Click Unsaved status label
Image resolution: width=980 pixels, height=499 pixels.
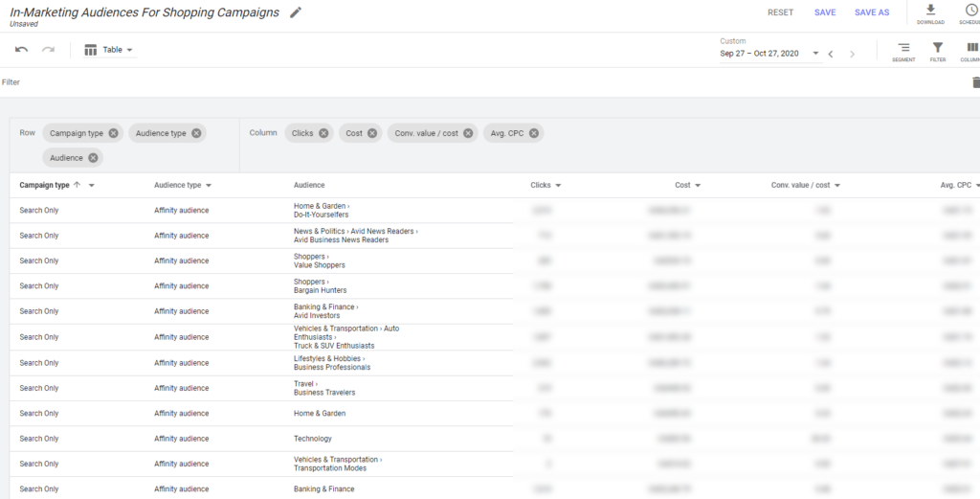click(x=24, y=24)
